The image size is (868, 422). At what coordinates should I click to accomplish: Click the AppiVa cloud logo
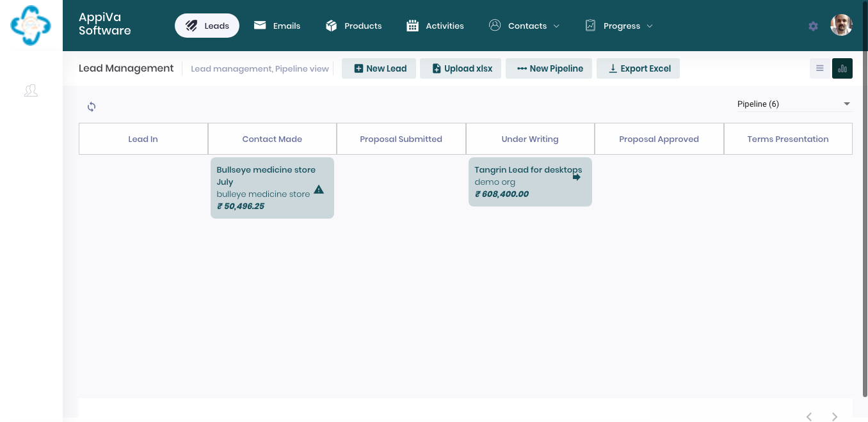[x=31, y=26]
